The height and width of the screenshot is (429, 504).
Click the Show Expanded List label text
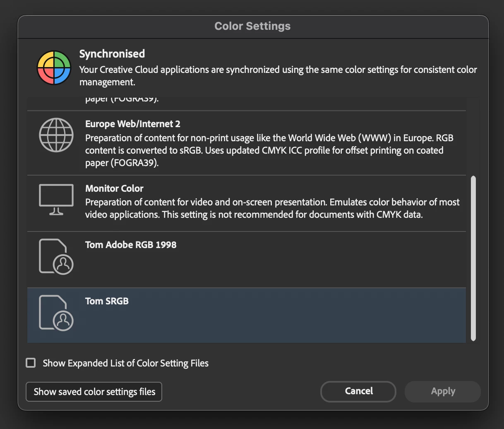125,363
